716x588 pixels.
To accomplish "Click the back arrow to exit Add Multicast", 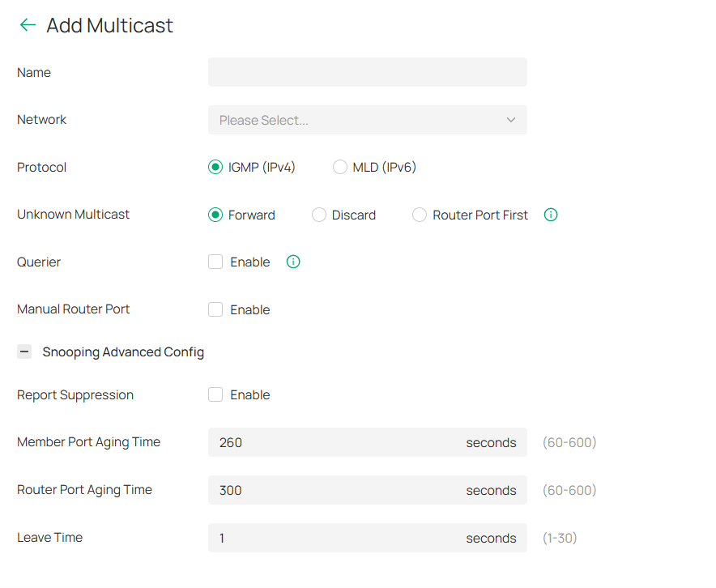I will tap(27, 25).
